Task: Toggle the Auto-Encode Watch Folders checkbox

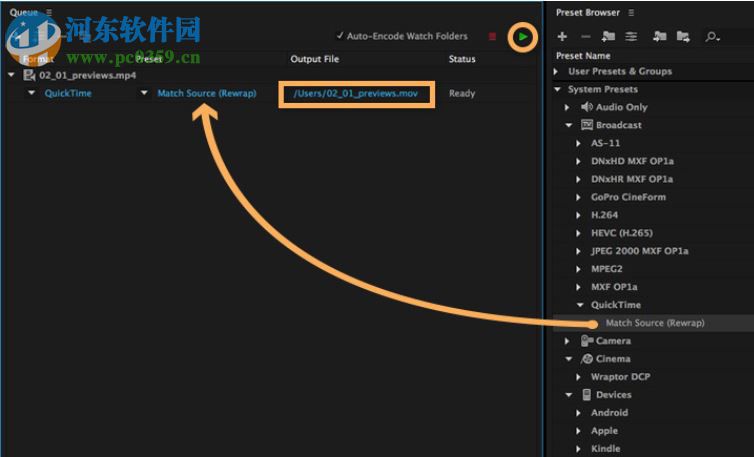Action: tap(340, 36)
